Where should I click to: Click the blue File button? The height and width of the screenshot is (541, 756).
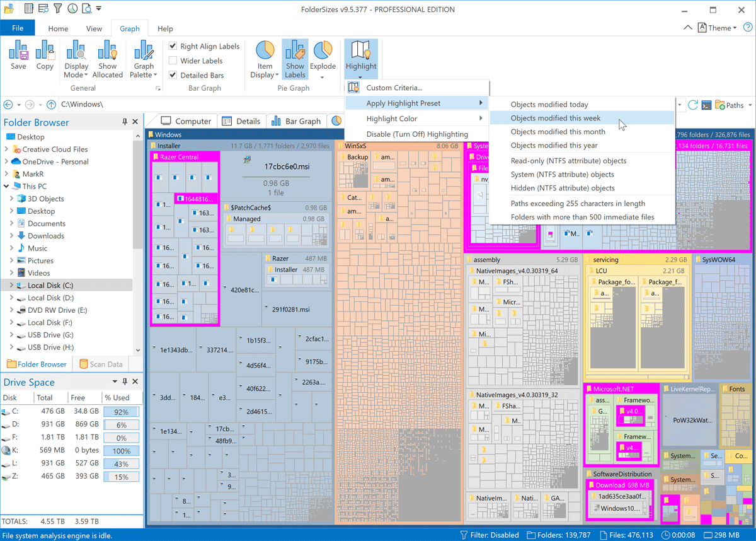[18, 28]
